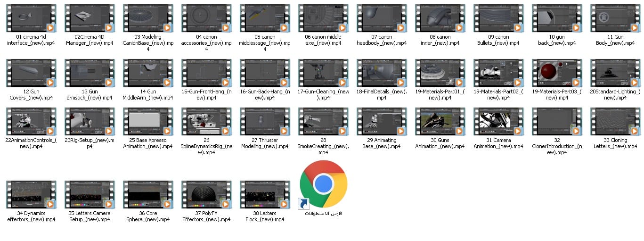Select the 37 PolyFX Effectors video icon
The width and height of the screenshot is (644, 241).
206,194
